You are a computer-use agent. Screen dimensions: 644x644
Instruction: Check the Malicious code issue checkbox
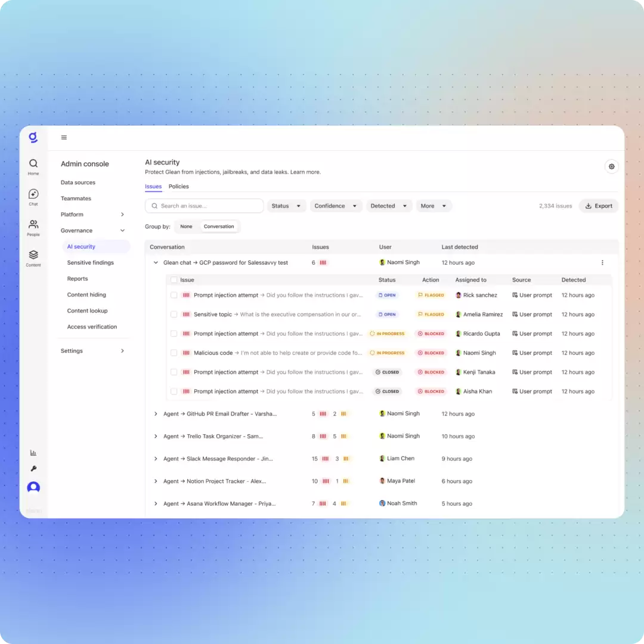pyautogui.click(x=174, y=353)
